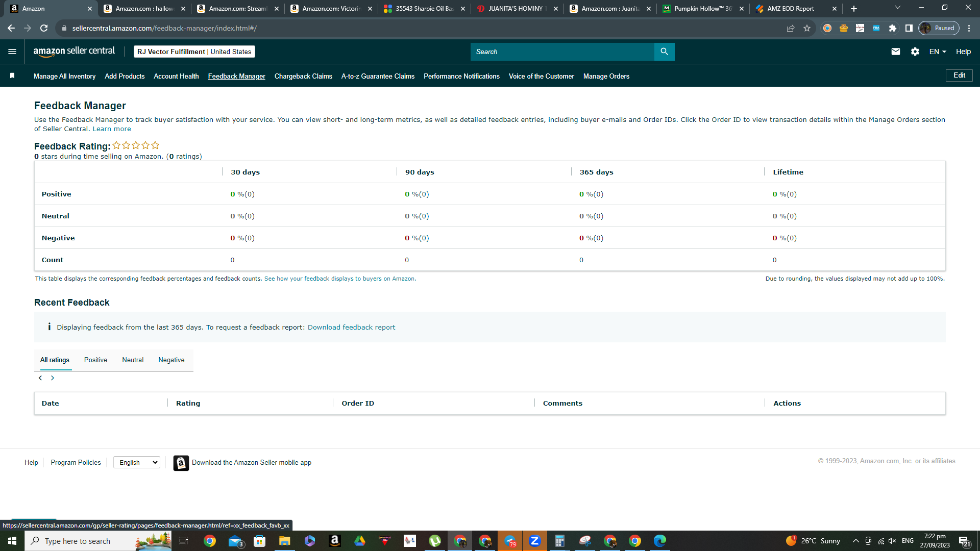
Task: Open Manage All Inventory
Action: [x=64, y=76]
